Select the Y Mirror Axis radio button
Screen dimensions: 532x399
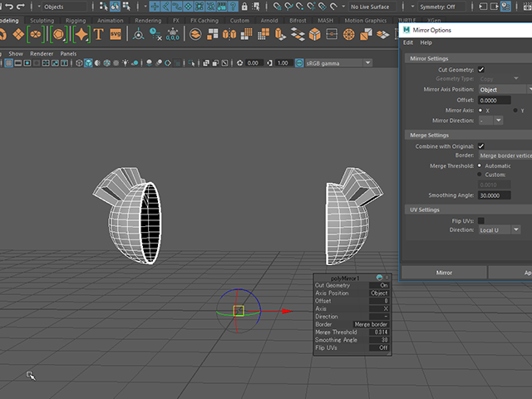click(x=515, y=111)
